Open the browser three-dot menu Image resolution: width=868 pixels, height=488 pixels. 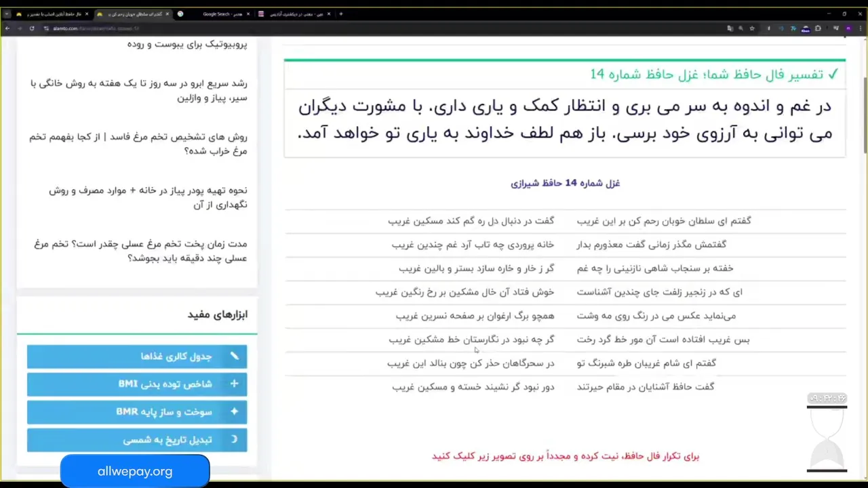coord(861,28)
